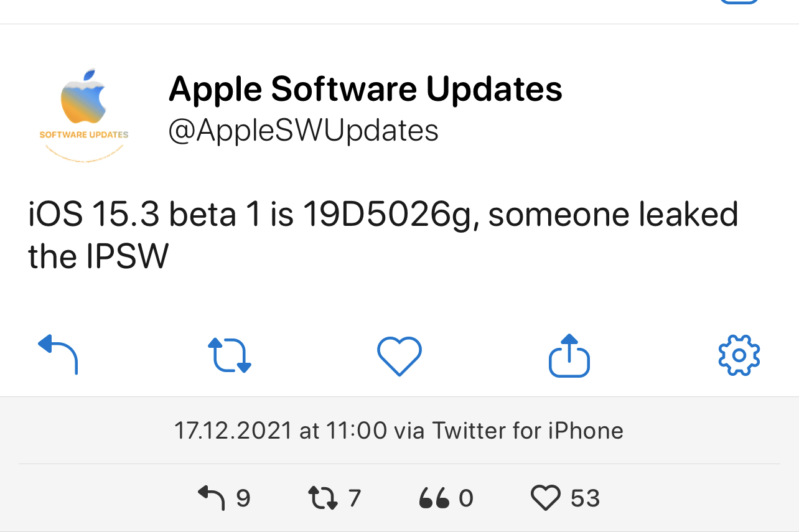View the 53 likes count

585,498
